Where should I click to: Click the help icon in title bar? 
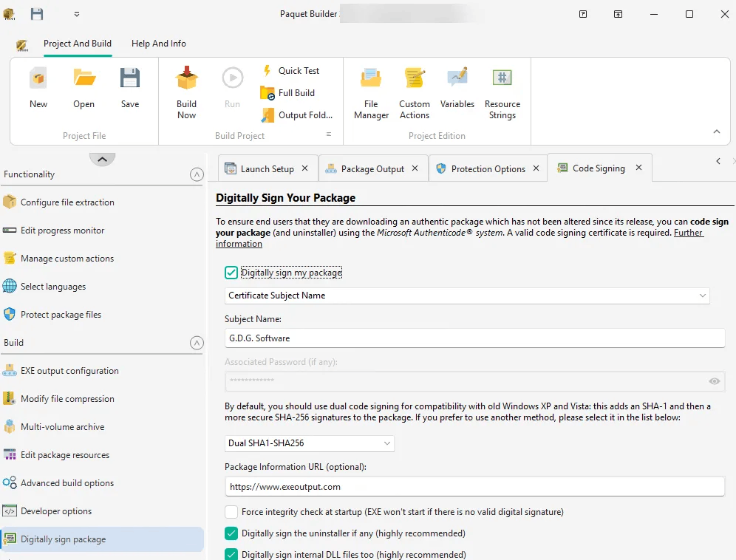(583, 14)
